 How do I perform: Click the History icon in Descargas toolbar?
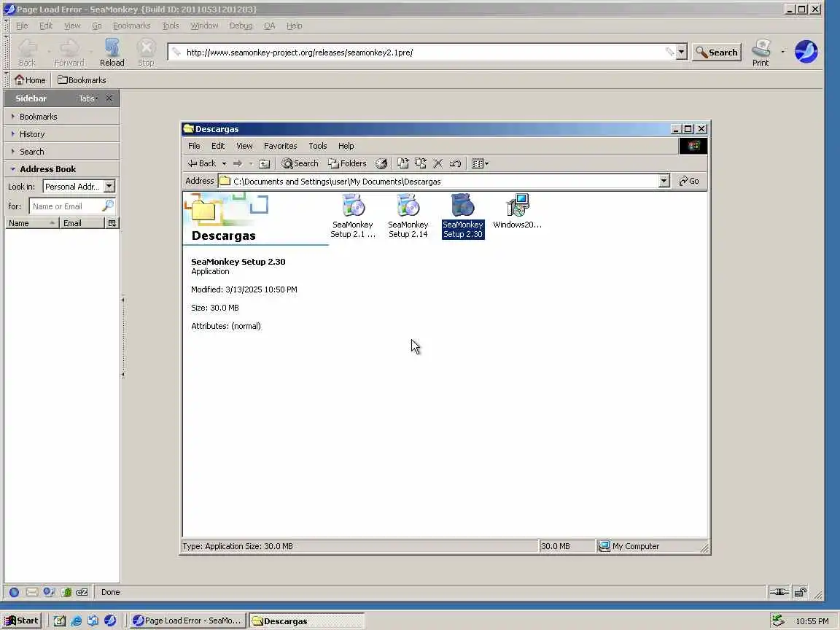(x=381, y=163)
